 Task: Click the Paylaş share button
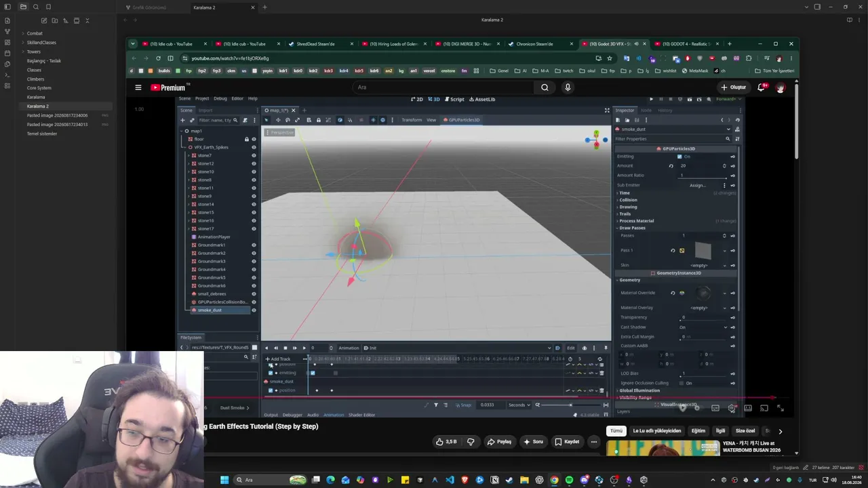click(499, 442)
